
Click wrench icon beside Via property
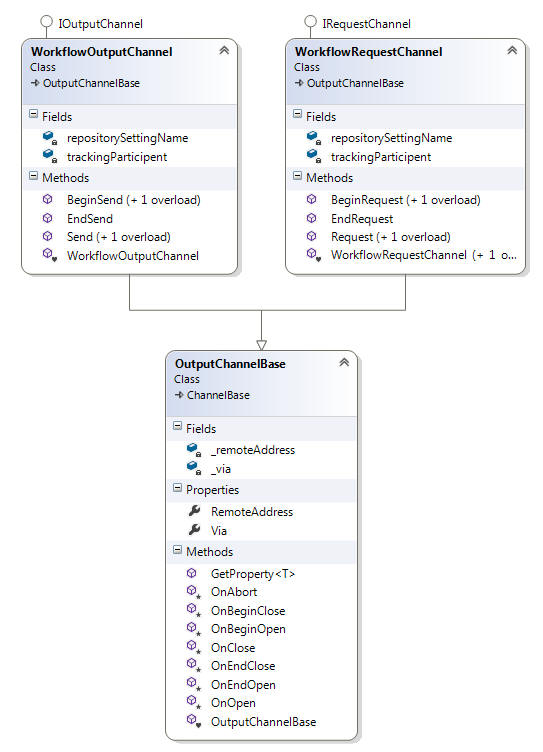pyautogui.click(x=194, y=529)
